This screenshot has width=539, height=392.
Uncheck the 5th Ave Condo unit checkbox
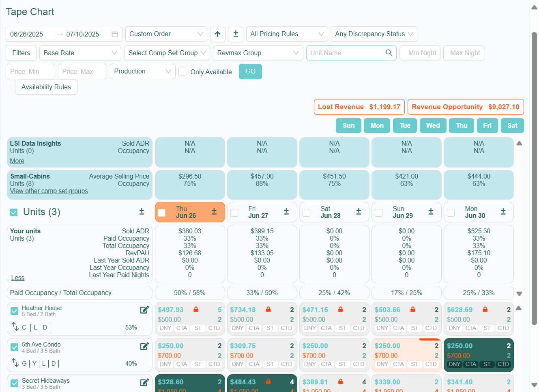tap(15, 347)
